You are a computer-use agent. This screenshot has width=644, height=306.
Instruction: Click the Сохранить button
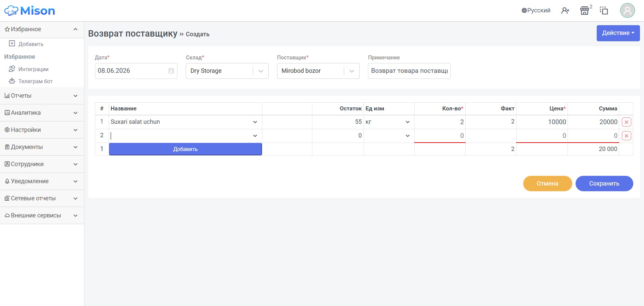604,184
